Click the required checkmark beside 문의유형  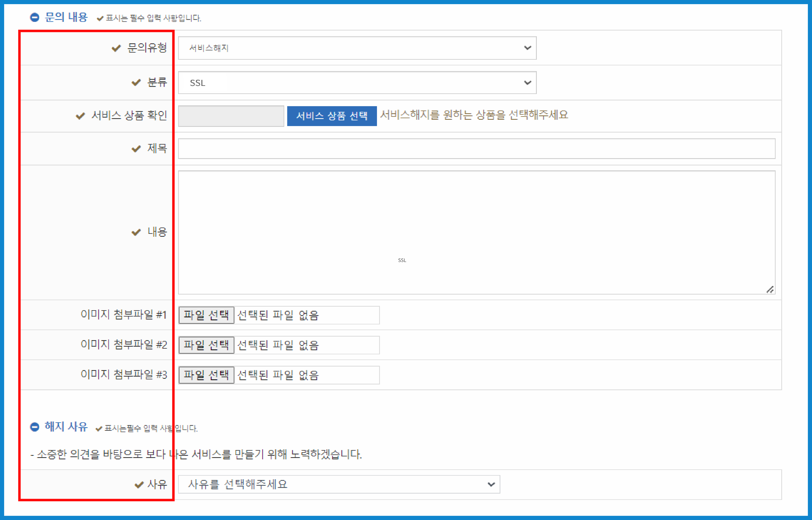click(x=116, y=48)
